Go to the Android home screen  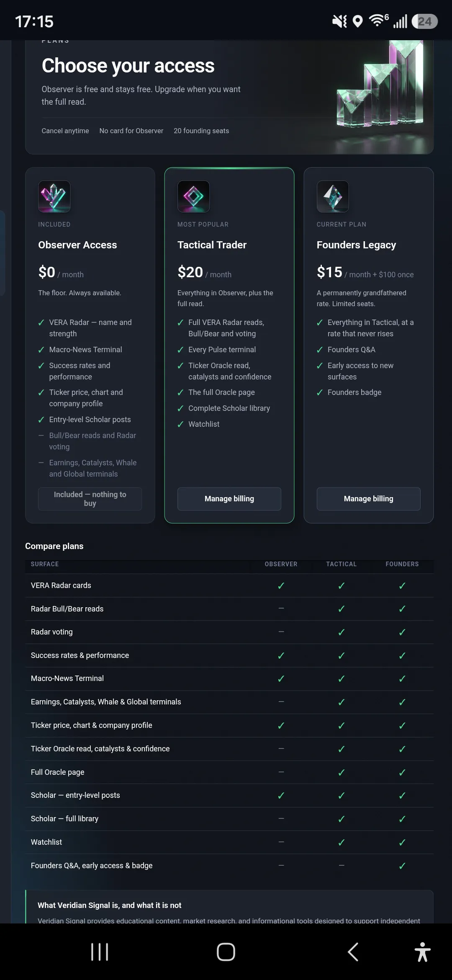tap(226, 952)
